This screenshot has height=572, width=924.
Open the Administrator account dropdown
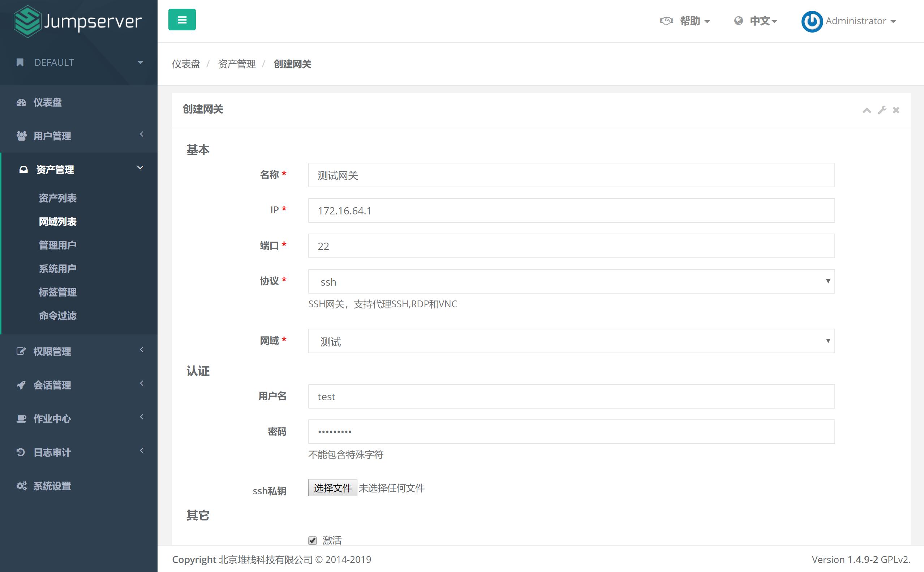click(860, 21)
